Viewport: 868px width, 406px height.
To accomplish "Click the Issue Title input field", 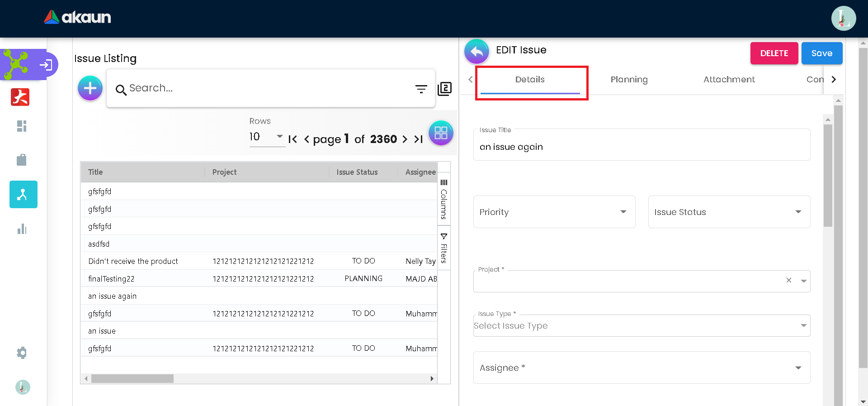I will pos(642,145).
